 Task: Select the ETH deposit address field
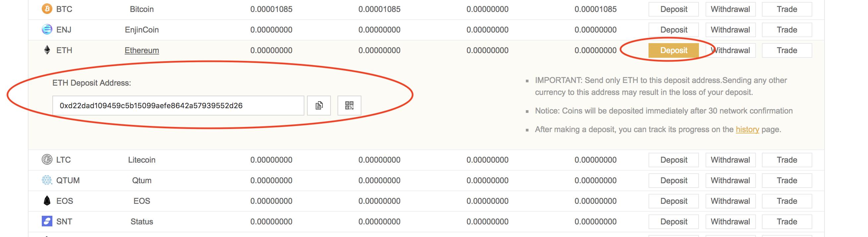tap(178, 106)
